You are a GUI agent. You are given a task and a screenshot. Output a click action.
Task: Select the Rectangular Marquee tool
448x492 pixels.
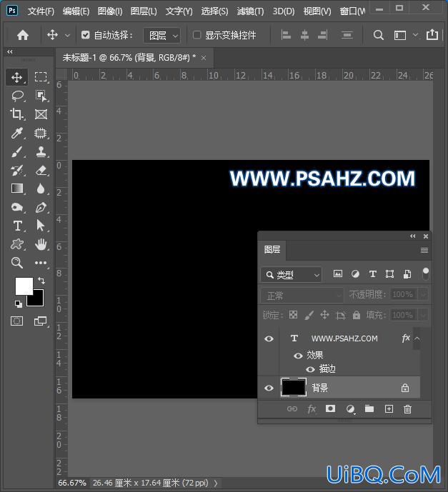pyautogui.click(x=41, y=77)
